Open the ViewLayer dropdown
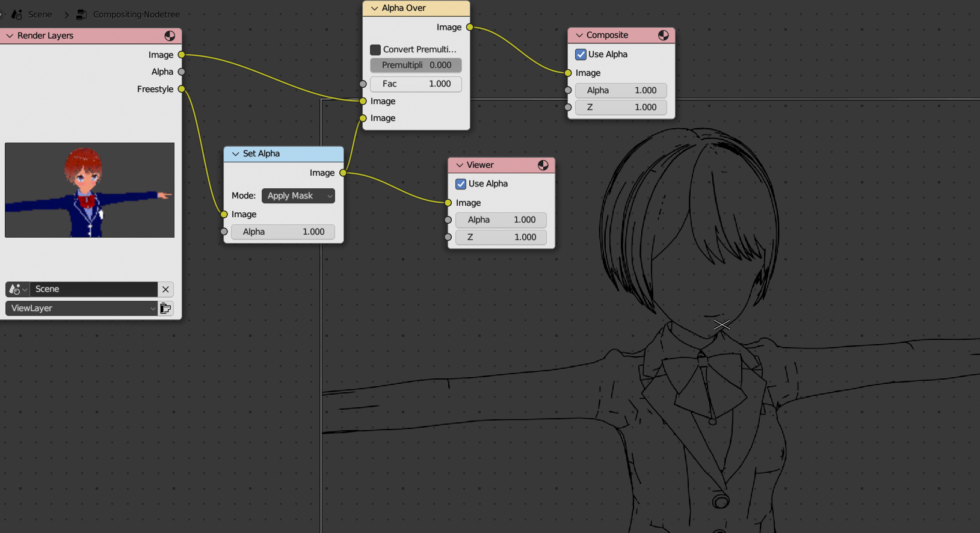This screenshot has width=980, height=533. (81, 308)
